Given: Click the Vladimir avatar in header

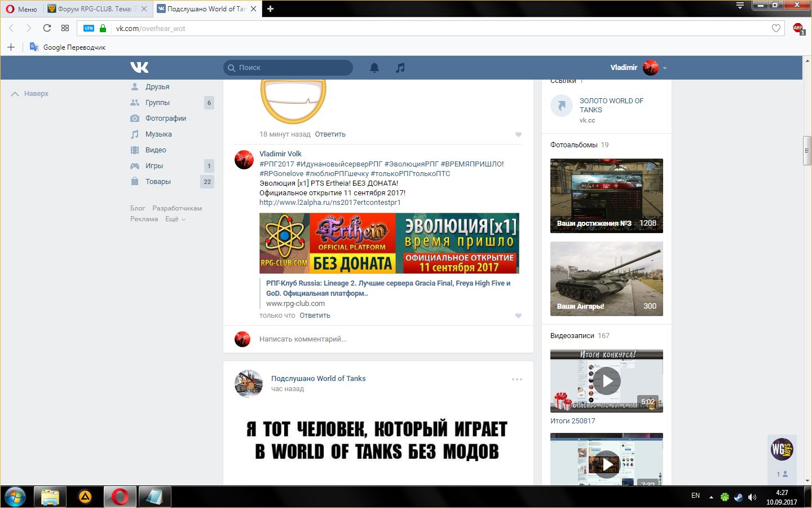Looking at the screenshot, I should (x=651, y=68).
